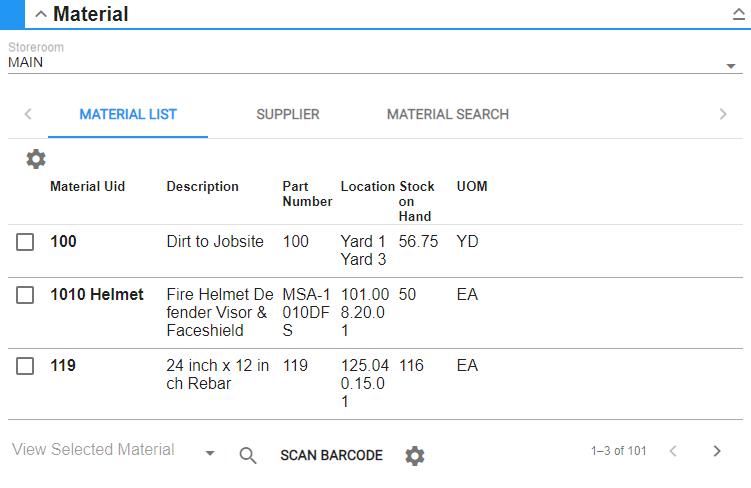Screen dimensions: 751x488
Task: Go to previous page of materials
Action: click(673, 451)
